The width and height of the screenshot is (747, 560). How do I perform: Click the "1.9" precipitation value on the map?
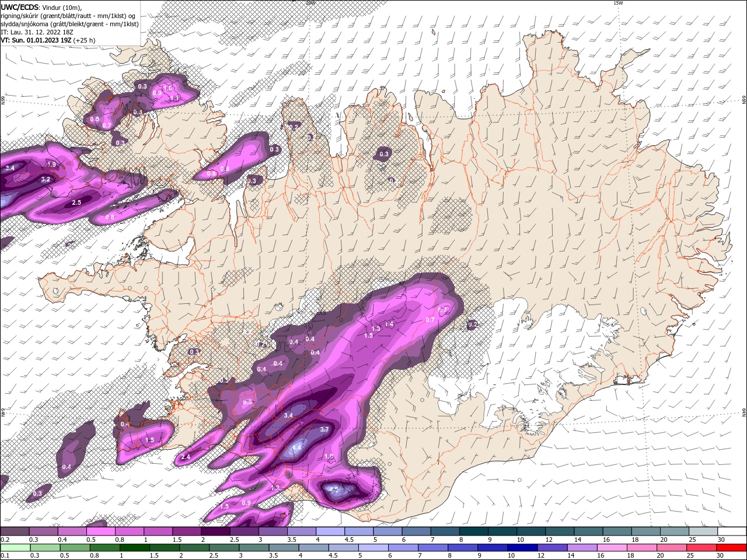point(51,165)
